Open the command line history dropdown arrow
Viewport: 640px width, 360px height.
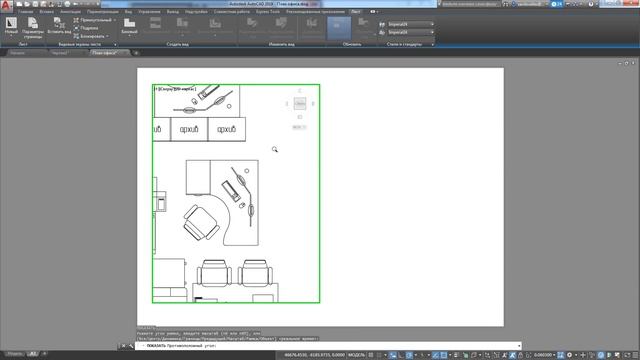click(518, 346)
